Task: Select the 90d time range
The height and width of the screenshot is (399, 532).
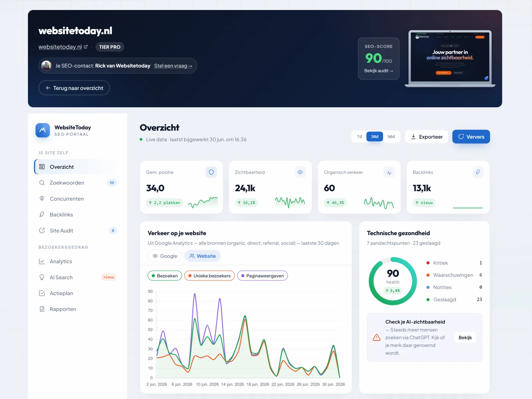Action: click(391, 137)
